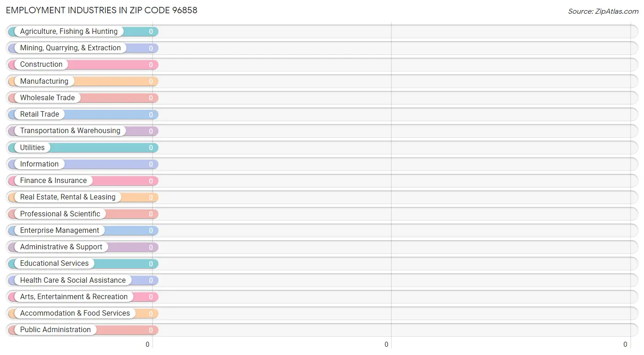The width and height of the screenshot is (644, 355).
Task: Click the value 0 on the Utilities bar
Action: pyautogui.click(x=151, y=148)
